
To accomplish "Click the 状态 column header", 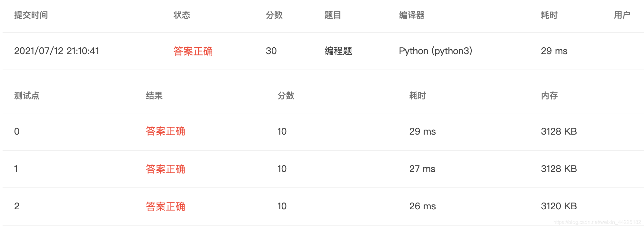I will [x=182, y=15].
